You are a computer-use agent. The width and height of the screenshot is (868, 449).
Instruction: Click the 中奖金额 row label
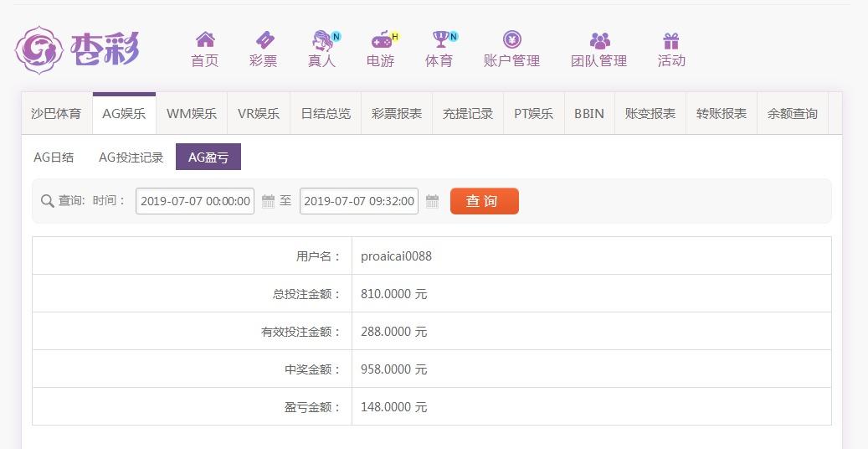tap(312, 369)
